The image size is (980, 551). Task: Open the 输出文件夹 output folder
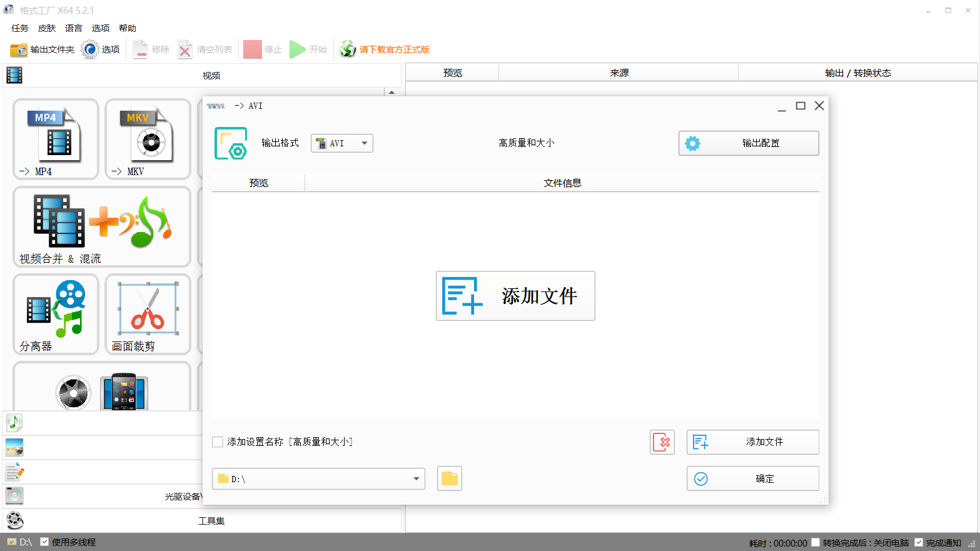[x=43, y=49]
